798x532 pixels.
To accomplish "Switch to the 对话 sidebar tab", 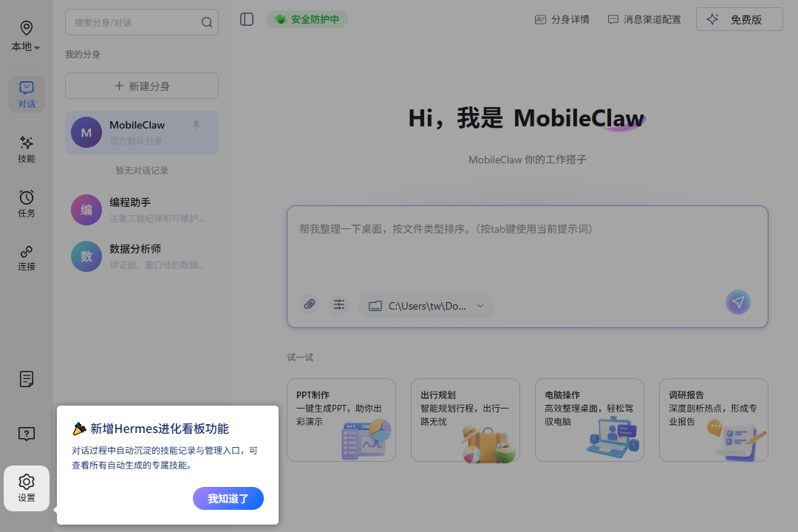I will [27, 95].
